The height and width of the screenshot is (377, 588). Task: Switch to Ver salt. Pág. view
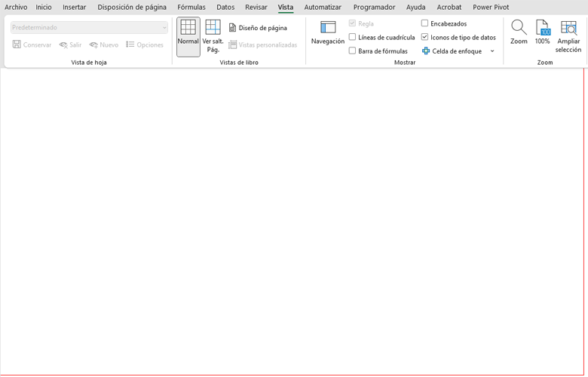(213, 37)
